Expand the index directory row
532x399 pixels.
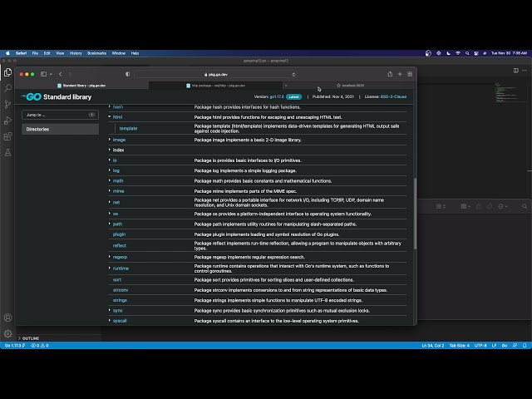tap(110, 150)
